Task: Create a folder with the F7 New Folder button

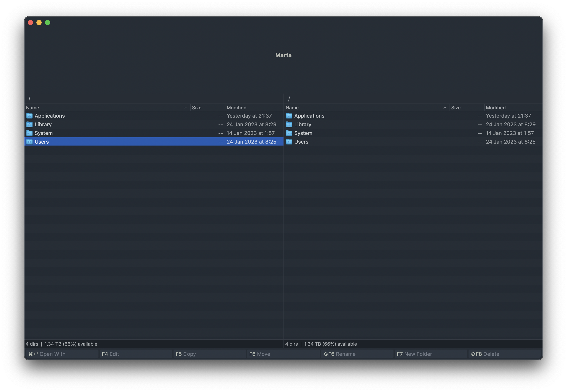Action: (x=414, y=354)
